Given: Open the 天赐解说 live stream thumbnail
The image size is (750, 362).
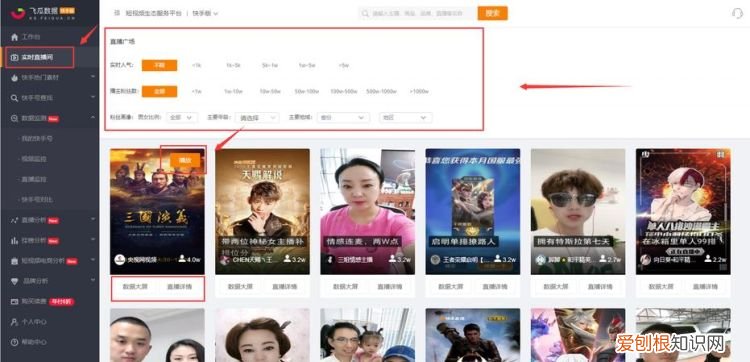Looking at the screenshot, I should point(262,211).
